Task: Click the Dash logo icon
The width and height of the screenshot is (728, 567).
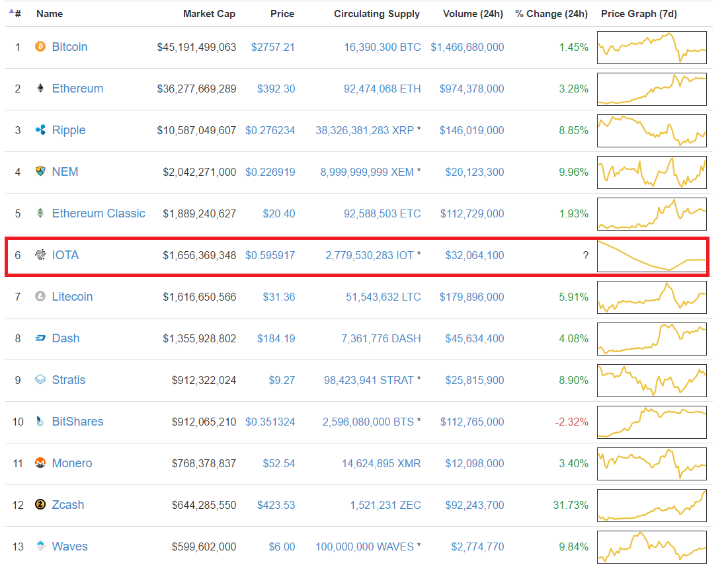Action: point(40,338)
